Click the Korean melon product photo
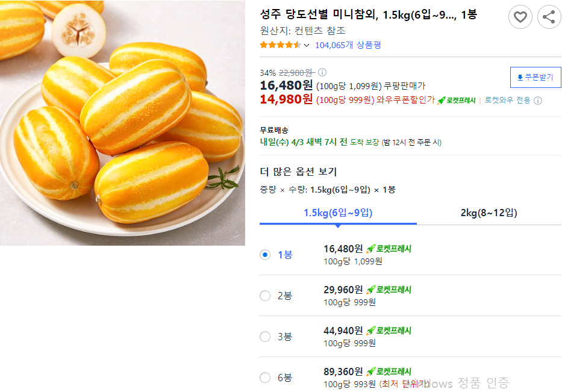The width and height of the screenshot is (562, 392). point(122,123)
